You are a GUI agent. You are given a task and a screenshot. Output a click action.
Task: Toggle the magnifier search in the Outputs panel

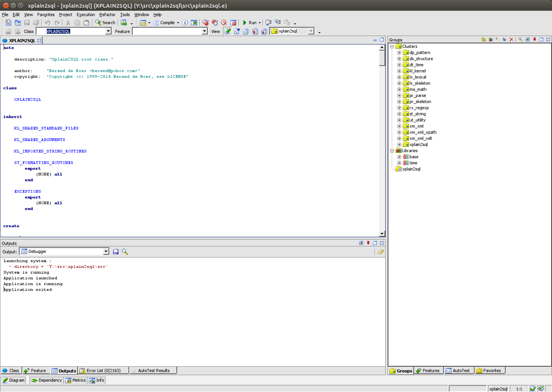tap(125, 251)
